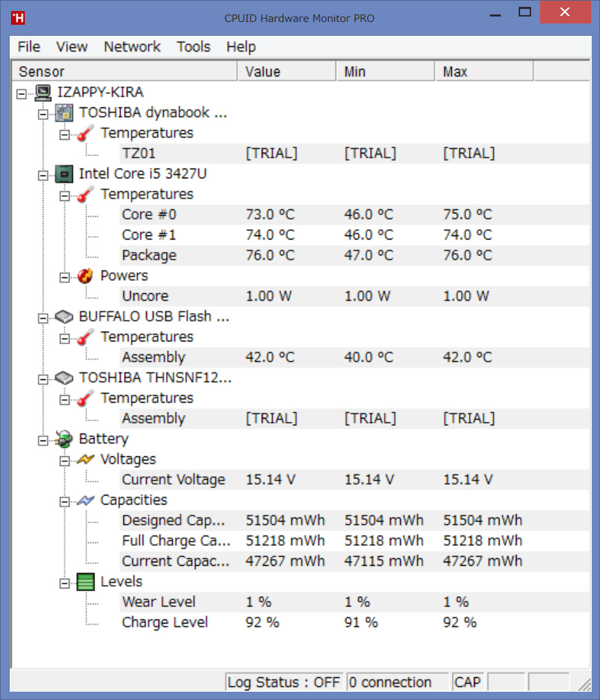Click the Voltages lightning icon
This screenshot has height=700, width=600.
click(x=85, y=460)
